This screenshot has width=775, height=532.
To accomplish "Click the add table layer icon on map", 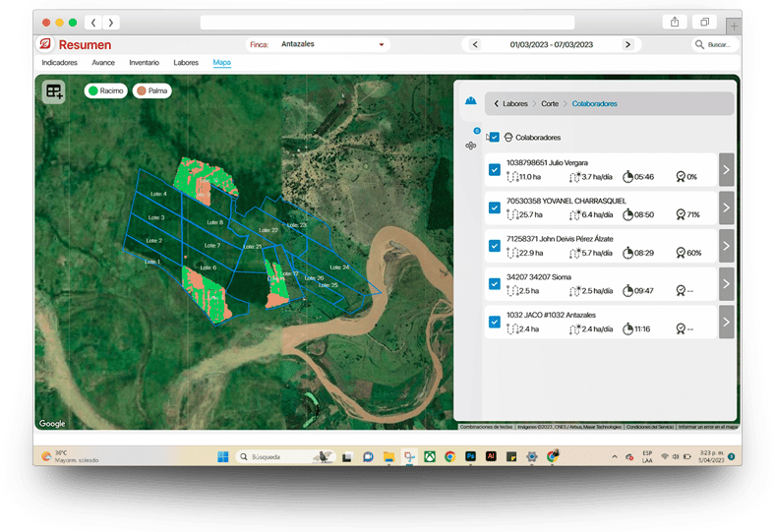I will coord(53,91).
